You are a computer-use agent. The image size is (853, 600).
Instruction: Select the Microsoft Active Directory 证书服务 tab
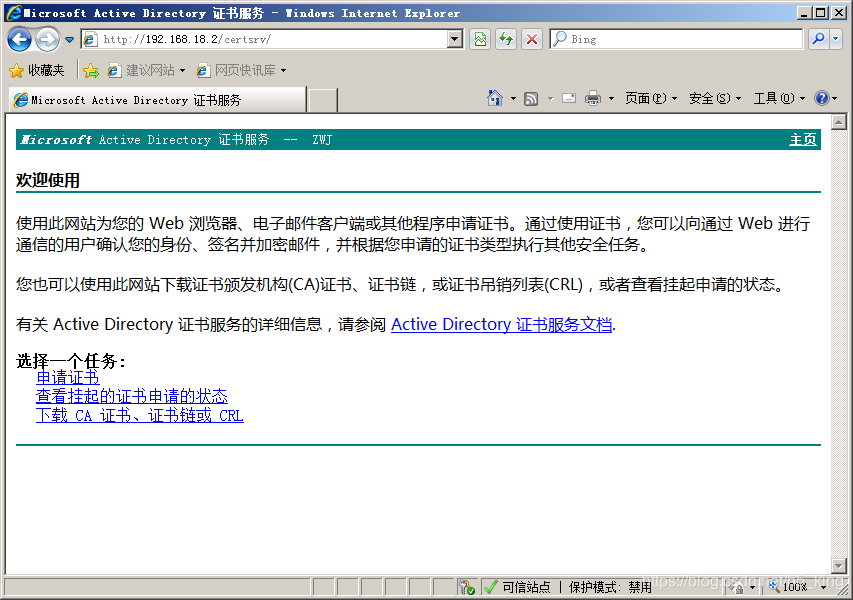tap(158, 100)
